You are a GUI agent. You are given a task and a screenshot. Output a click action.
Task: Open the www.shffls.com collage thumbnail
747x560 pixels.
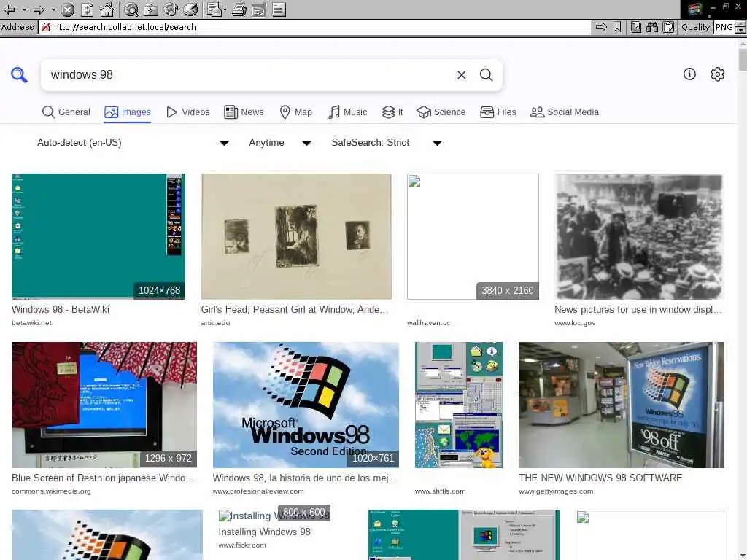(x=459, y=405)
